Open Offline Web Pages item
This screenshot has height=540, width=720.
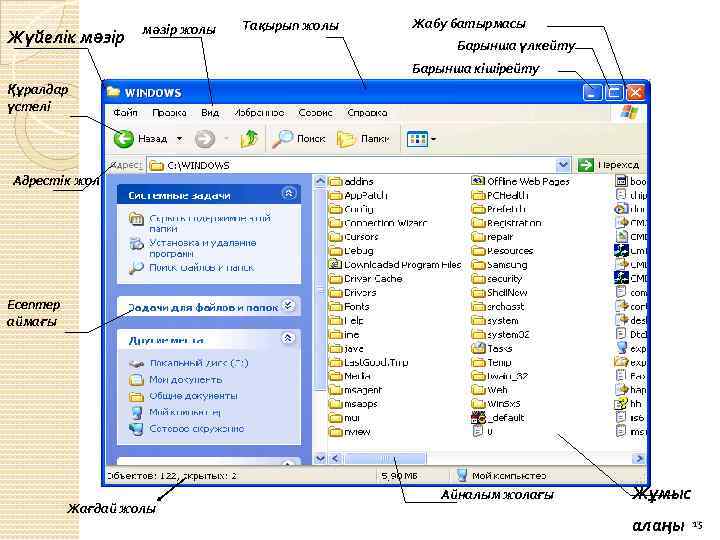coord(520,181)
